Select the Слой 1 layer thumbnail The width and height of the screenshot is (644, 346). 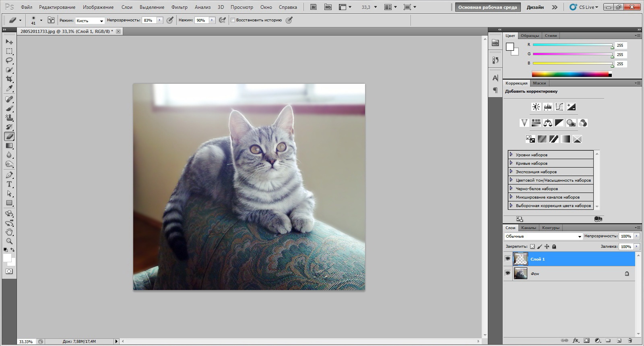[520, 259]
